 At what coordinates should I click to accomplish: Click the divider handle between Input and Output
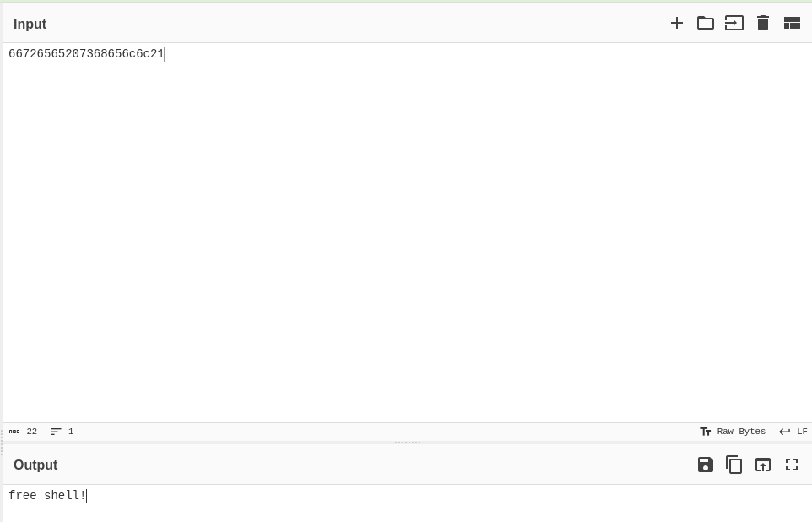(407, 442)
